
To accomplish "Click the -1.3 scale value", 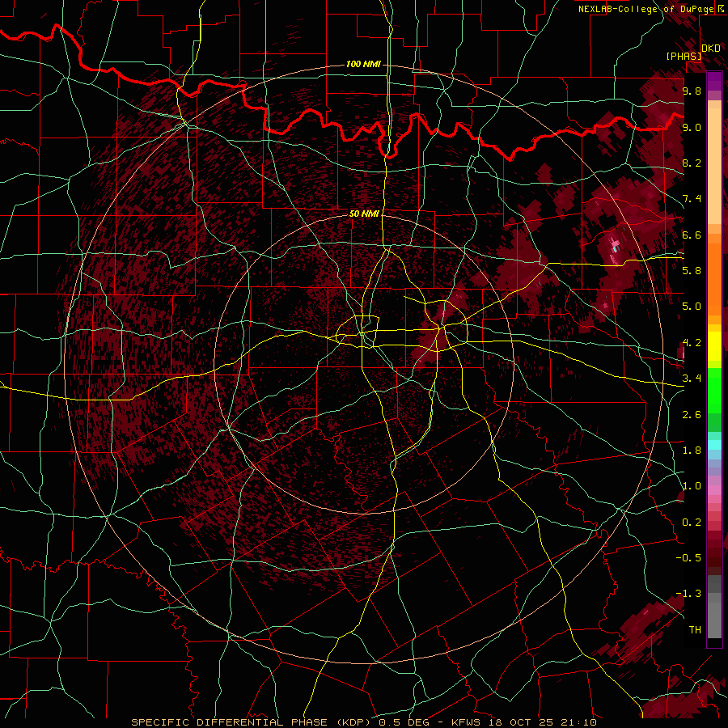I will 688,594.
